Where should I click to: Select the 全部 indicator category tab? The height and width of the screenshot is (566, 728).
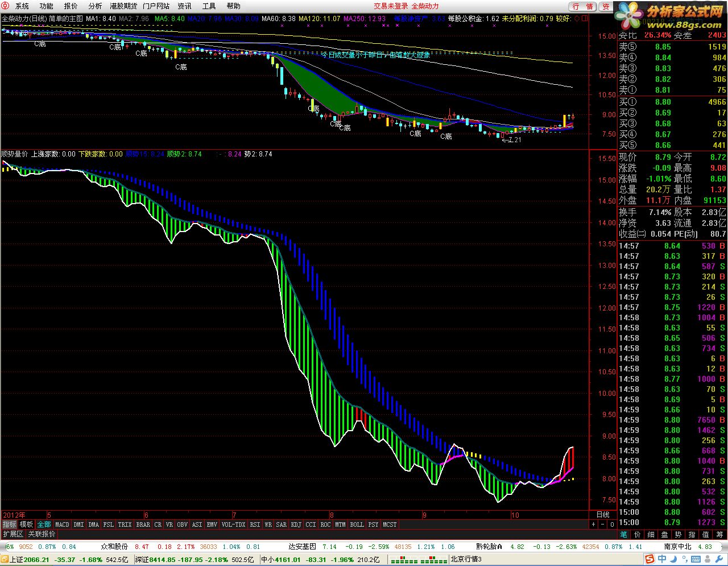(44, 524)
